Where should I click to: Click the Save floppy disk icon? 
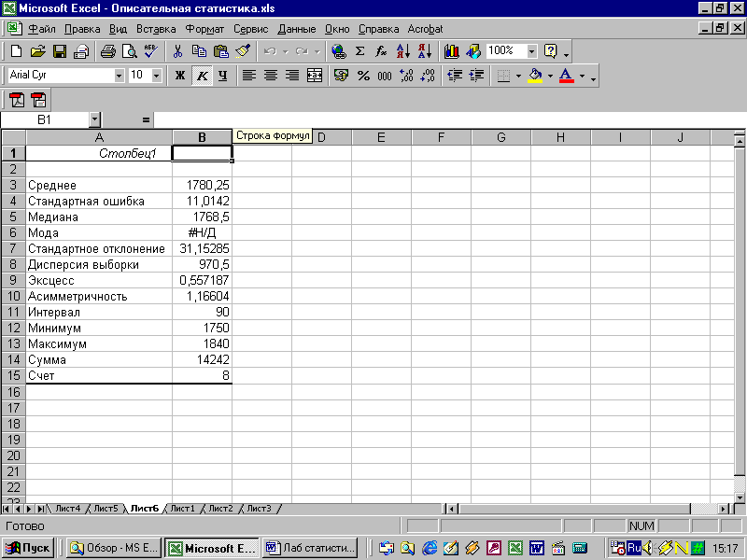point(59,51)
